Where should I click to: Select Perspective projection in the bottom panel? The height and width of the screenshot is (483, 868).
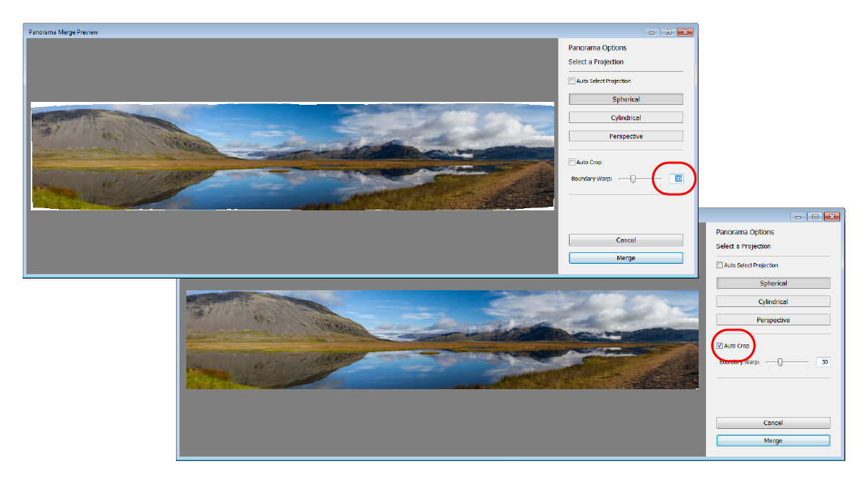tap(773, 319)
